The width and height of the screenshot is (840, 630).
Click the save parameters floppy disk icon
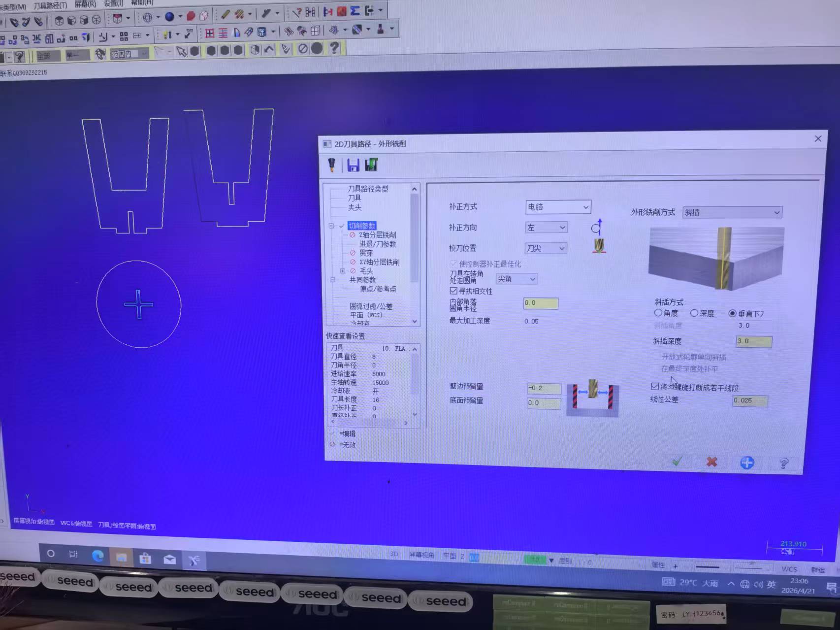pyautogui.click(x=353, y=165)
